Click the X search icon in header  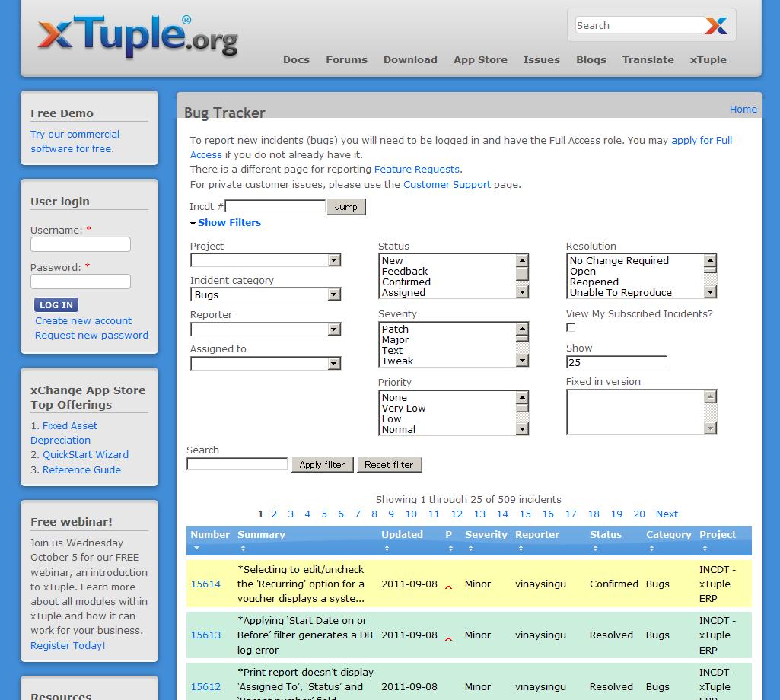click(x=716, y=25)
